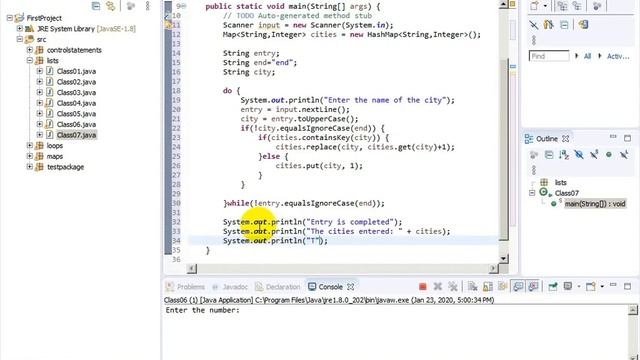The width and height of the screenshot is (640, 360).
Task: Toggle Sort alphabetically in Outline
Action: click(x=564, y=155)
